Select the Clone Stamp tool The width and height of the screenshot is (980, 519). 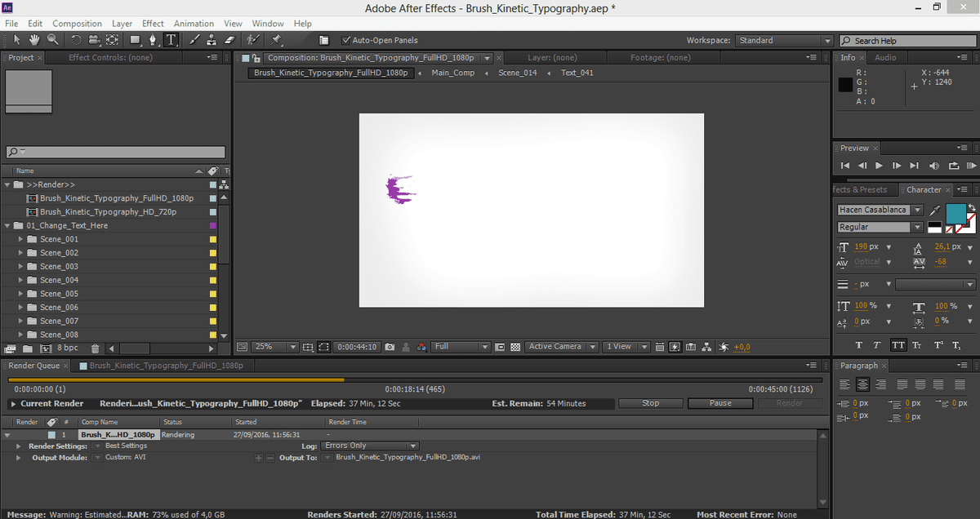pyautogui.click(x=212, y=39)
